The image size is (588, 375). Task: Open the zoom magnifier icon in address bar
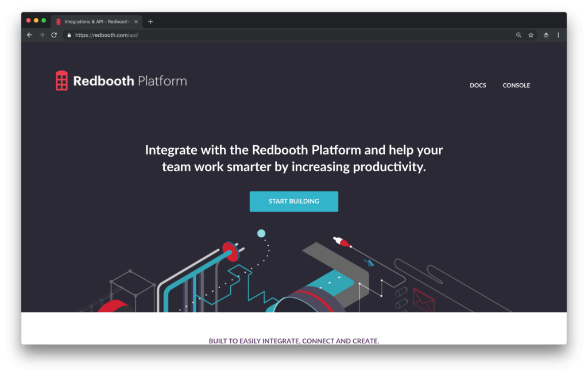click(519, 35)
